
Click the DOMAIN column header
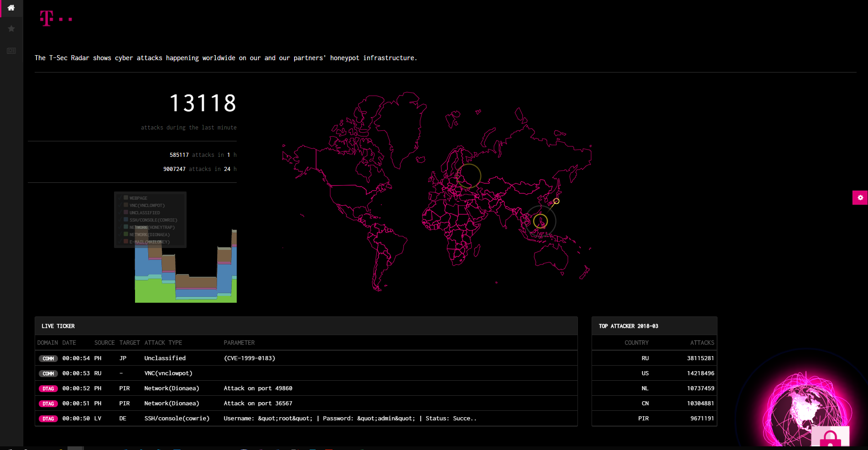point(47,343)
